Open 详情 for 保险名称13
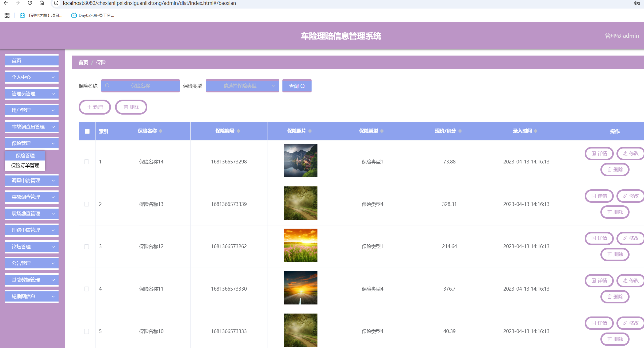 coord(599,196)
